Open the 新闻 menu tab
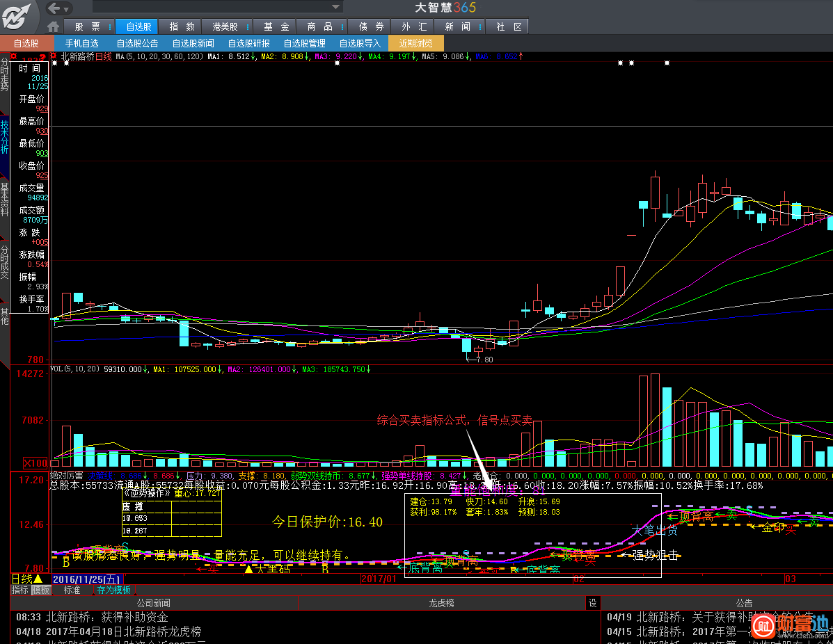Viewport: 833px width, 644px height. click(x=457, y=26)
